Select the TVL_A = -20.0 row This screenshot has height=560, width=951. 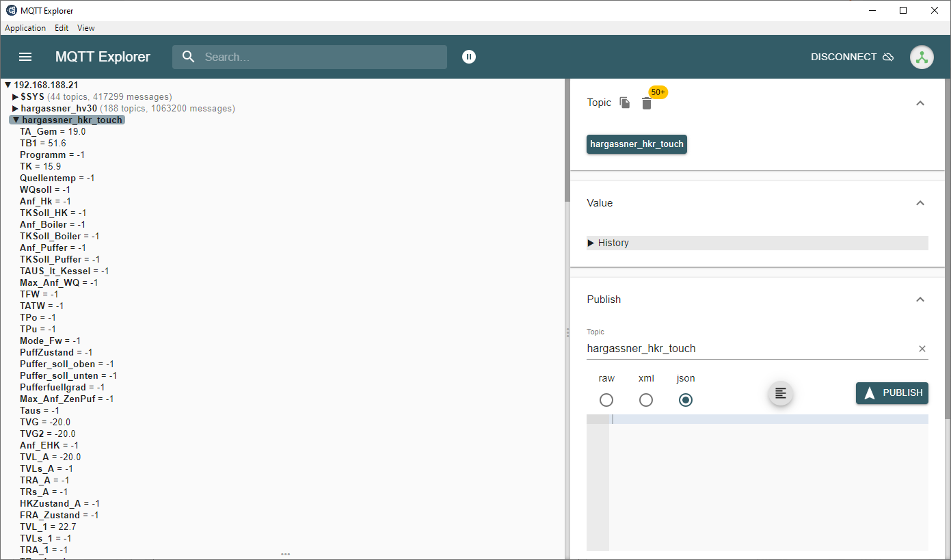pos(51,457)
